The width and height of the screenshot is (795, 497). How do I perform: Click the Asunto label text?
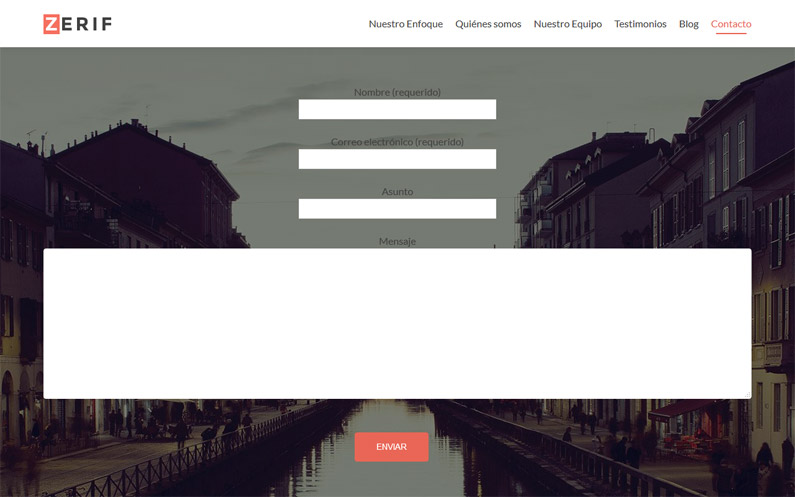[x=398, y=192]
